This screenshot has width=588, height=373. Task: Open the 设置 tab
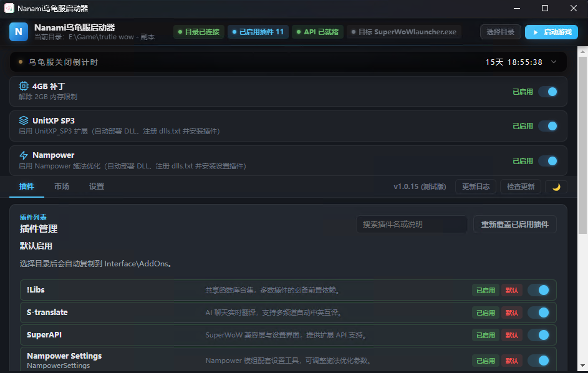[97, 186]
